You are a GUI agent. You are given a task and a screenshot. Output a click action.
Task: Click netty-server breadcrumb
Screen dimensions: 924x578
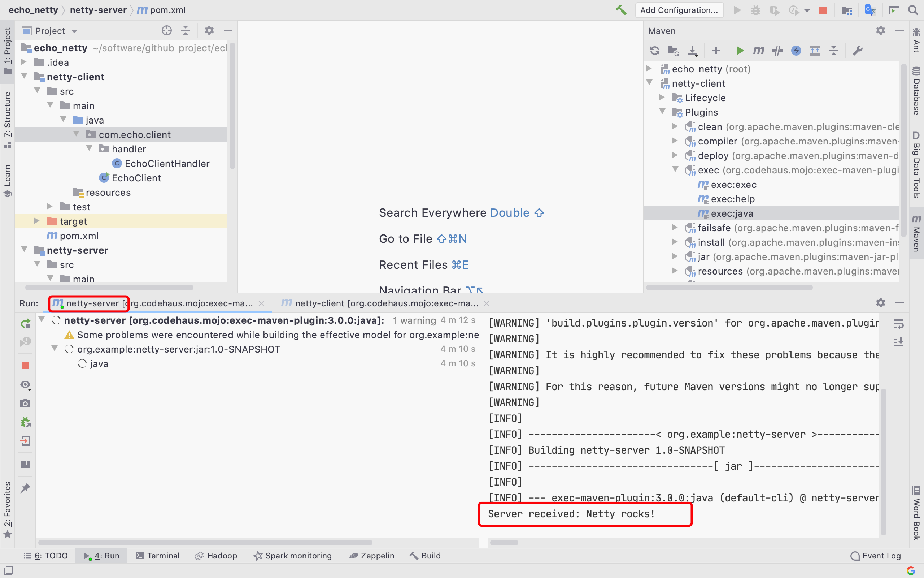98,10
